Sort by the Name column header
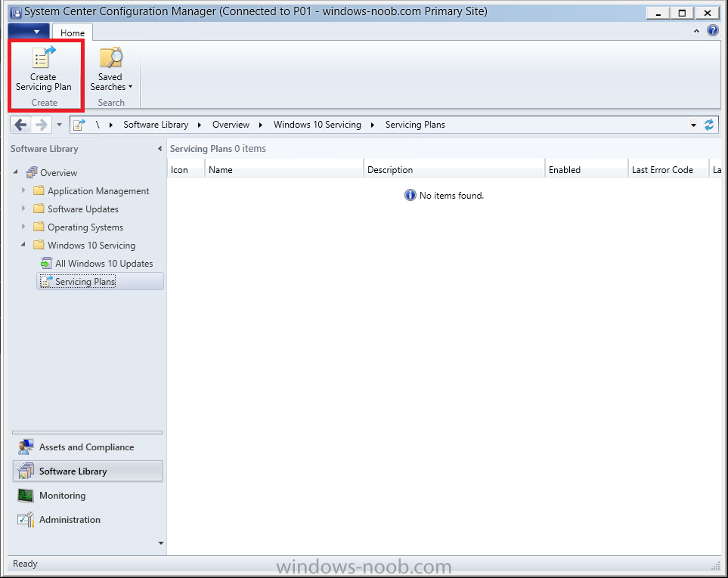728x578 pixels. (x=283, y=170)
